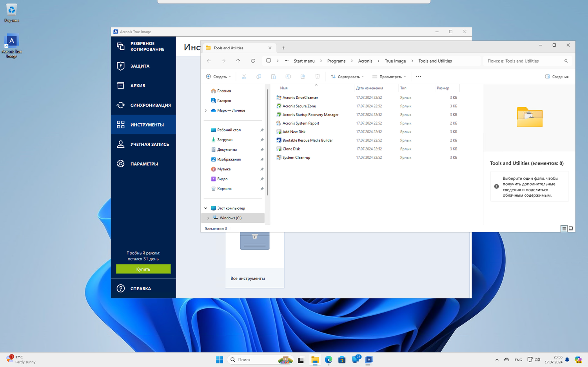Select Clone Disk shortcut
This screenshot has width=588, height=367.
(291, 149)
